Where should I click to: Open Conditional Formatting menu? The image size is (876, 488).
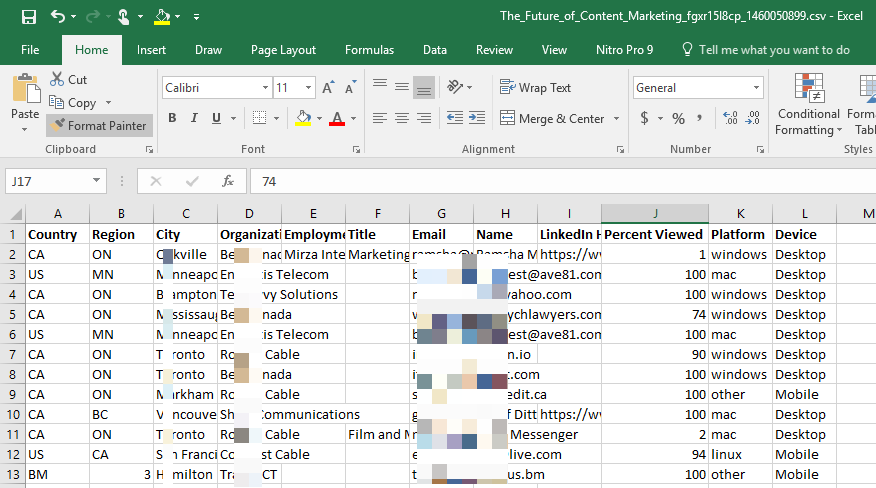pos(809,105)
